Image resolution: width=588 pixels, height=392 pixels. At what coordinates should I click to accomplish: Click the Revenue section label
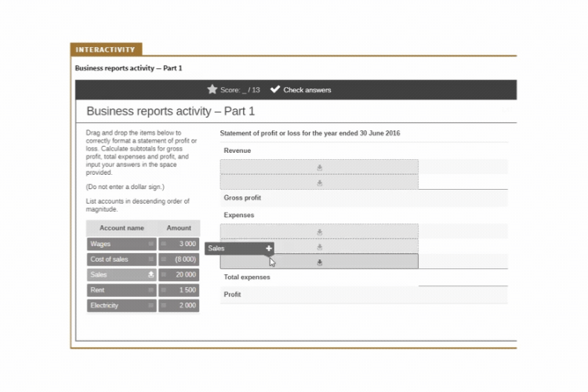(238, 151)
